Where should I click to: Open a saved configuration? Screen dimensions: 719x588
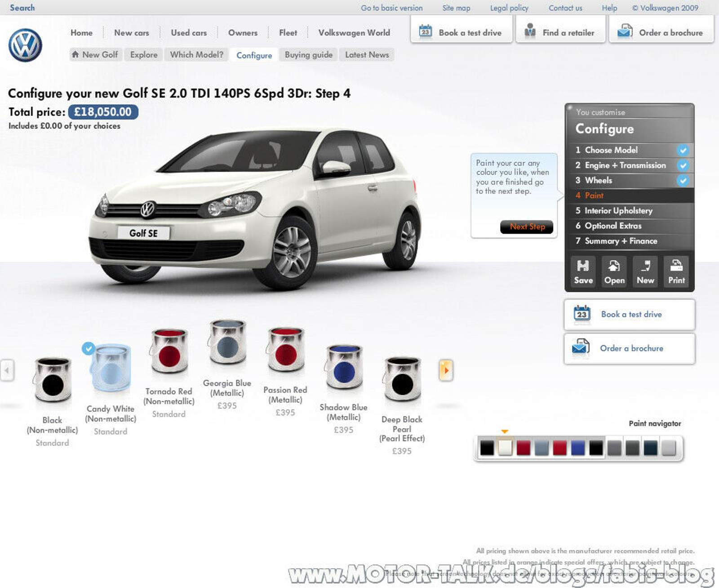point(614,271)
